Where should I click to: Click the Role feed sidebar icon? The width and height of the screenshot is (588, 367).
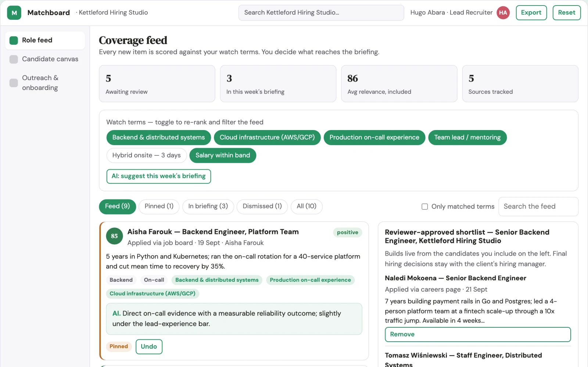tap(14, 40)
